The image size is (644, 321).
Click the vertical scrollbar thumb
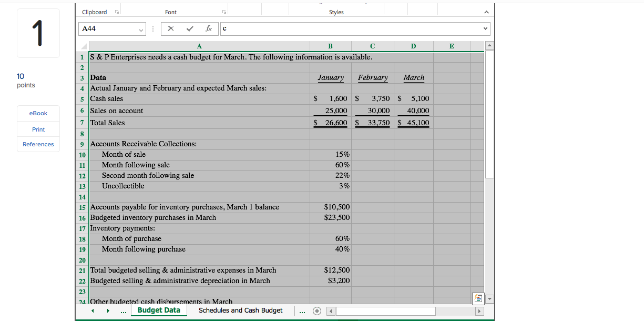pos(489,115)
